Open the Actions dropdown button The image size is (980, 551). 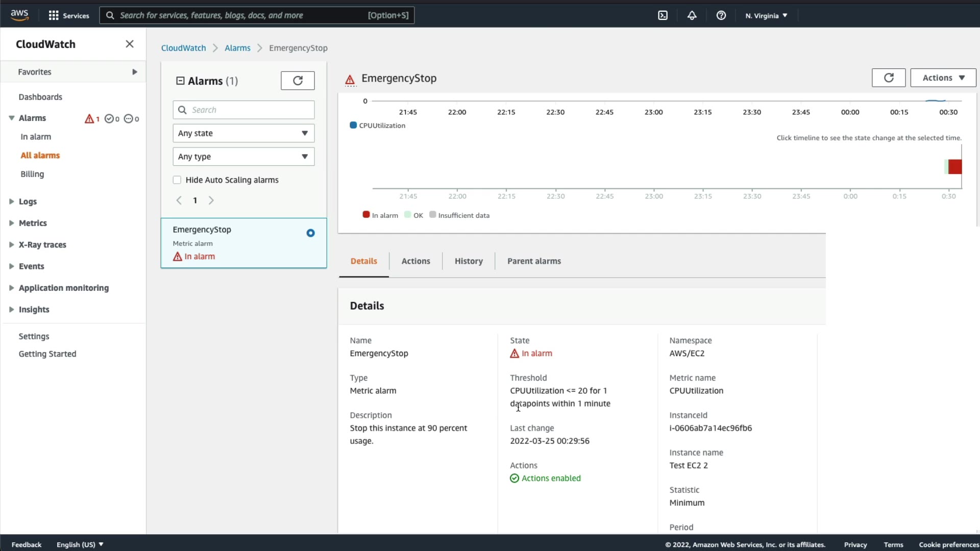pyautogui.click(x=943, y=78)
